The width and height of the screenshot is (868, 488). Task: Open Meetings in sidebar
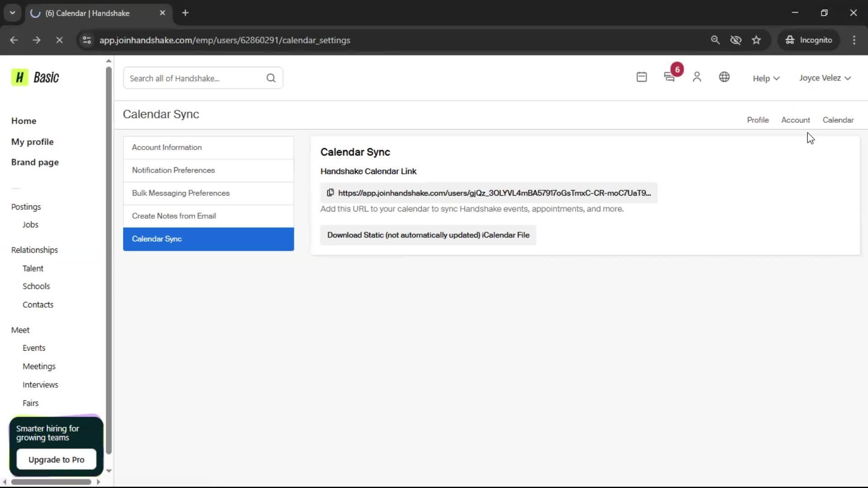(x=39, y=366)
